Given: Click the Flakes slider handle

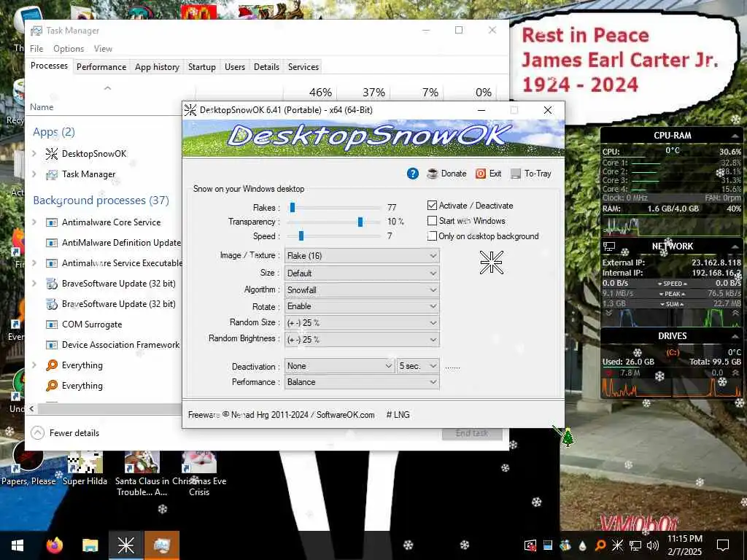Looking at the screenshot, I should click(293, 208).
